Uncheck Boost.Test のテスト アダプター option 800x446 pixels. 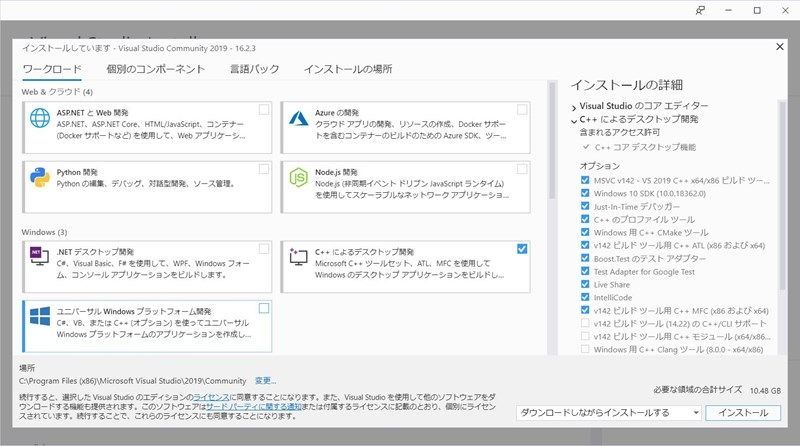tap(585, 258)
